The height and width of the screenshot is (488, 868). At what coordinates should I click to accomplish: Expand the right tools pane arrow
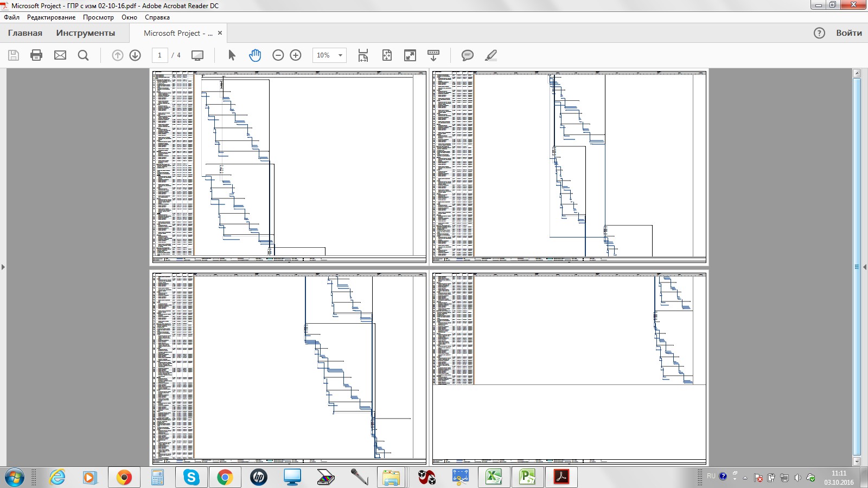tap(865, 267)
